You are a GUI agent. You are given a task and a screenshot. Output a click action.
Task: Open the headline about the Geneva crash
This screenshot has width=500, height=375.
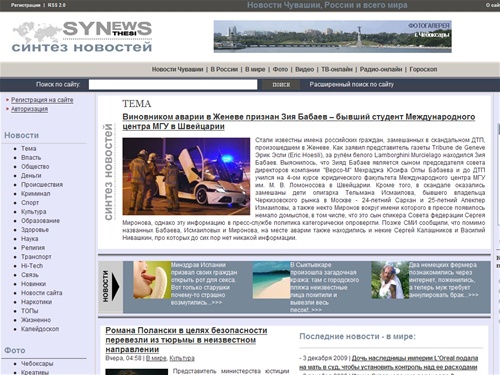point(299,121)
